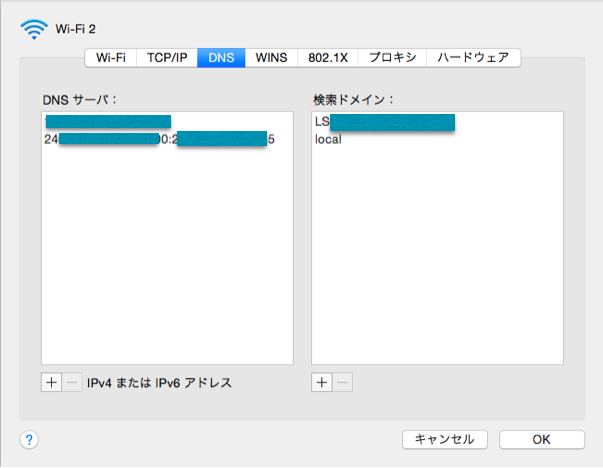Select the DNS tab

tap(221, 58)
